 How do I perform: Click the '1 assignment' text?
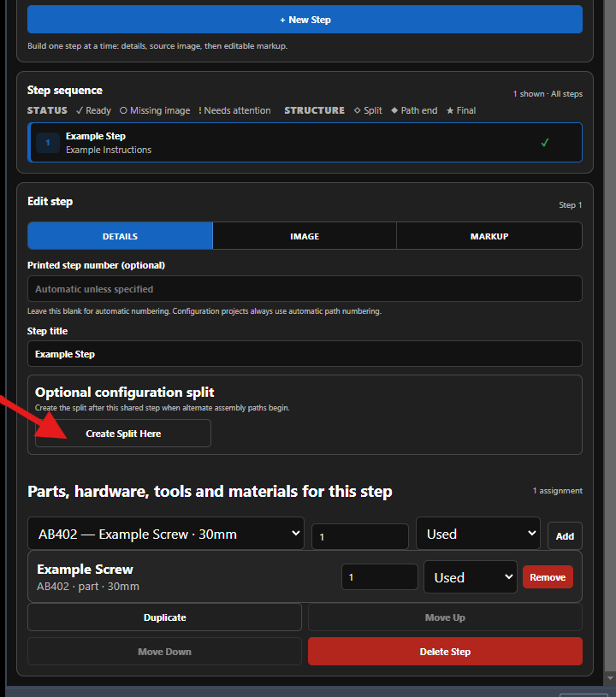(x=557, y=491)
